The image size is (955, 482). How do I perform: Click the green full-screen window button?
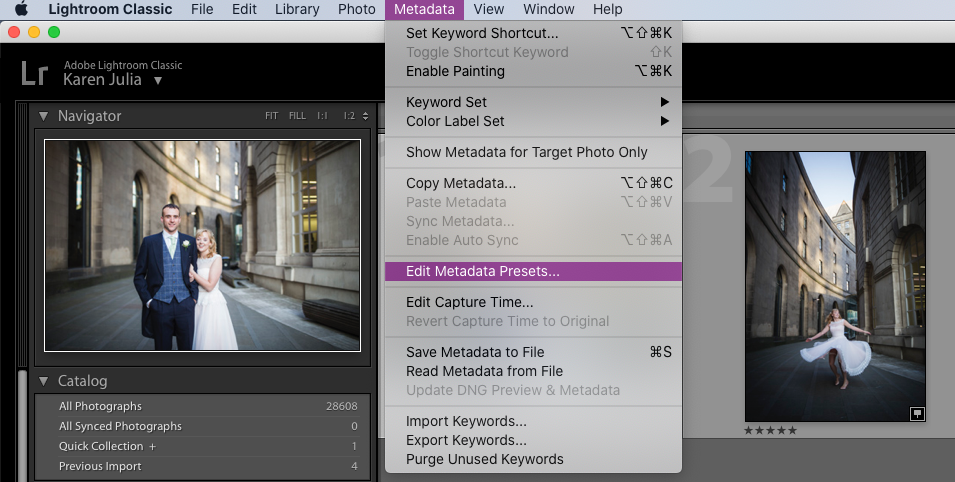54,32
